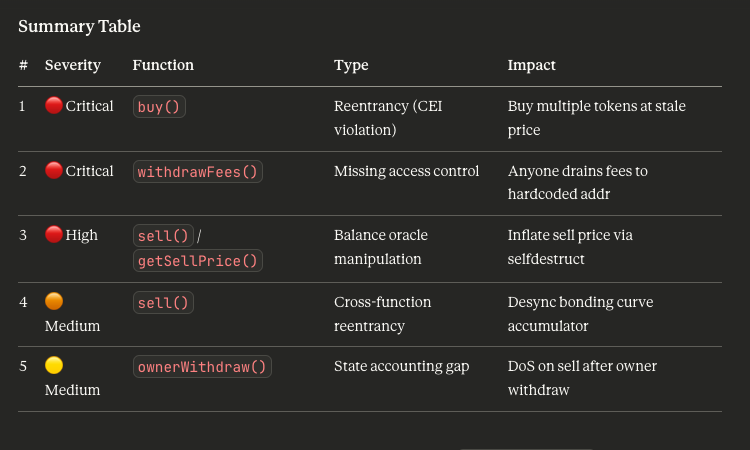The height and width of the screenshot is (450, 750).
Task: Click the Function column header
Action: [x=163, y=65]
